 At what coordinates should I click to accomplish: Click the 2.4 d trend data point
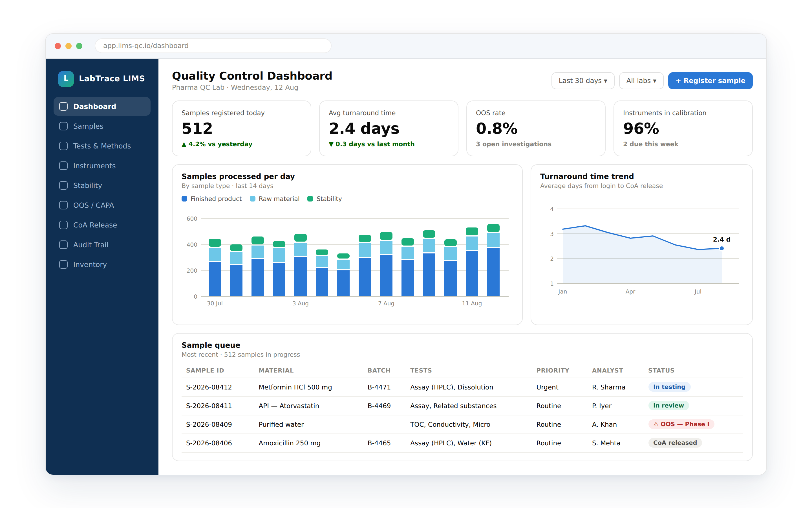721,248
